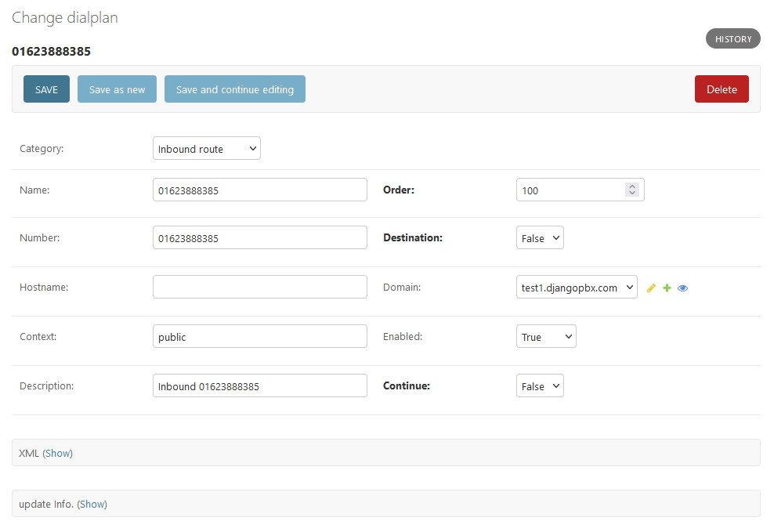Click the yellow pencil edit domain icon
Image resolution: width=774 pixels, height=532 pixels.
click(650, 288)
